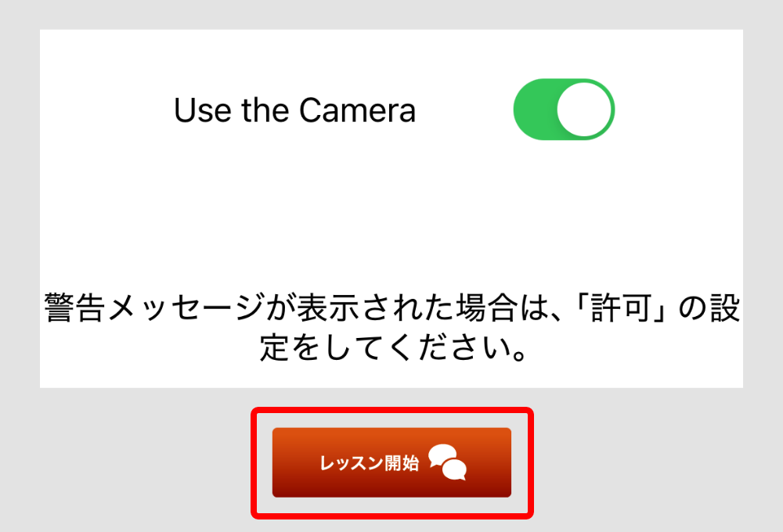Click the orange top edge of lesson button
783x532 pixels.
[391, 432]
